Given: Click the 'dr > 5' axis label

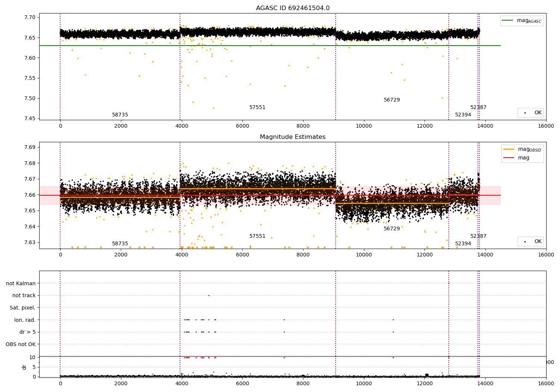Looking at the screenshot, I should (x=28, y=332).
